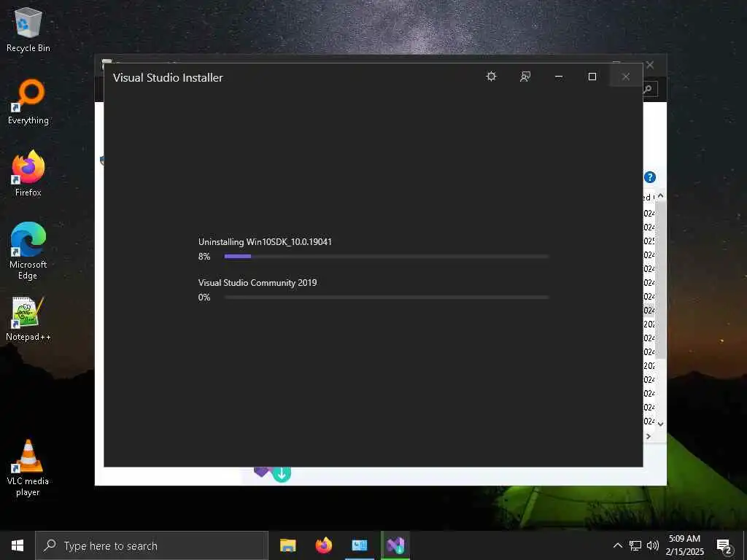Screen dimensions: 747x560
Task: Click the Visual Studio Community 2019 progress bar
Action: pyautogui.click(x=387, y=297)
